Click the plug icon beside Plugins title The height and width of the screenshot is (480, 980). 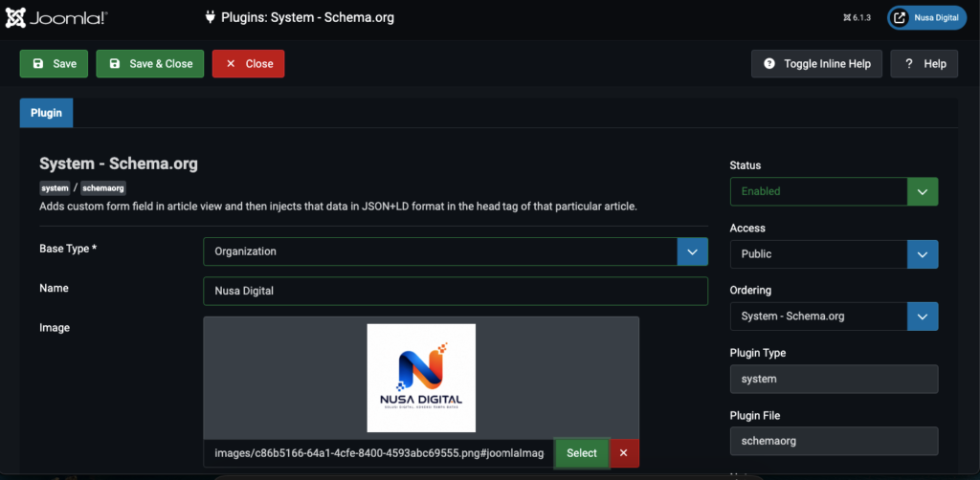(210, 17)
